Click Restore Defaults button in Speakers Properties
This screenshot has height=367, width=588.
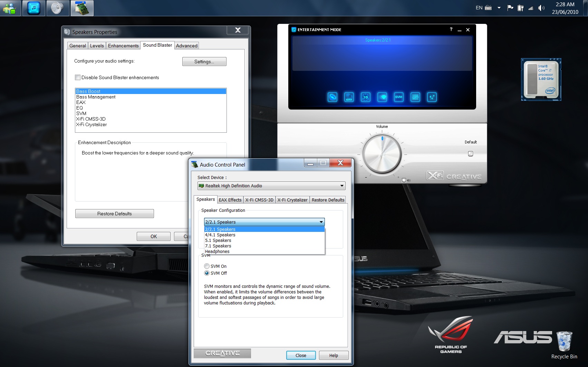(x=115, y=214)
